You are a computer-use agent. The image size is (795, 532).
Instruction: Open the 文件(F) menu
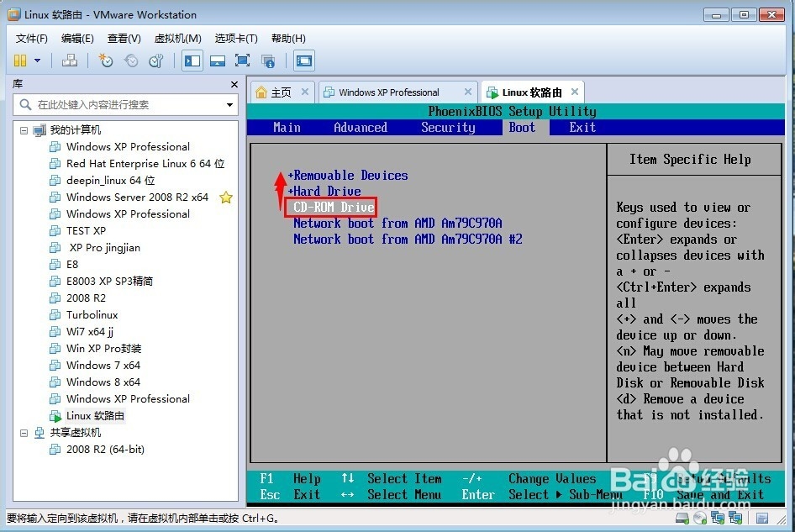(x=31, y=39)
